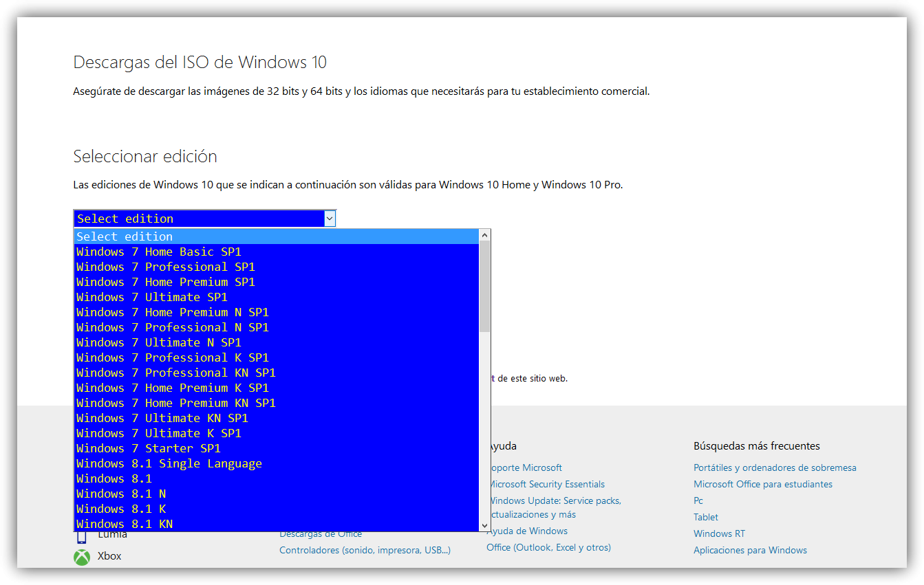Select Windows 7 Ultimate K SP1
Screen dimensions: 924x585
click(x=277, y=433)
